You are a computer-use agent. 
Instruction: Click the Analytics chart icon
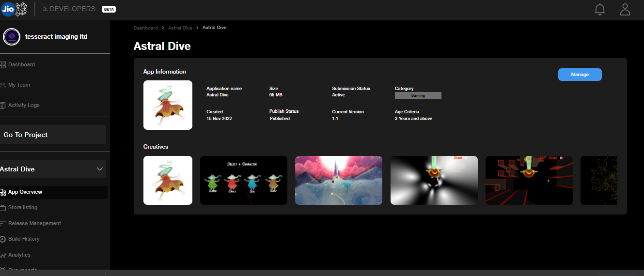click(x=3, y=255)
